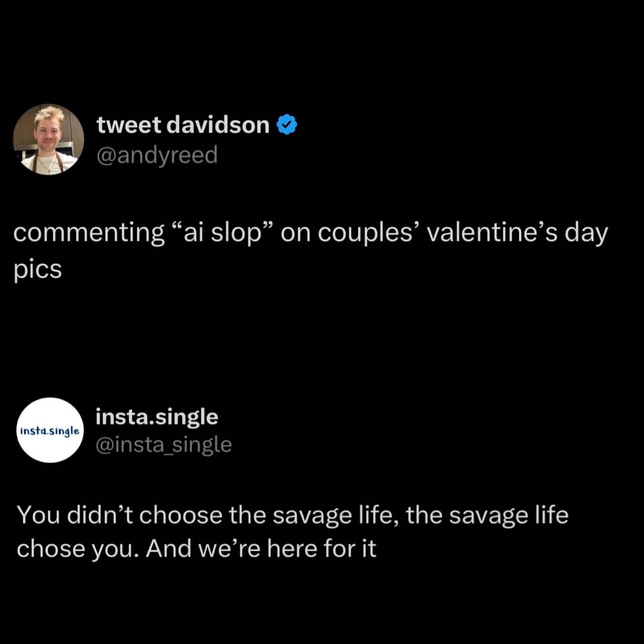Click "You didn't" at the reply start
The image size is (644, 644).
coord(74,515)
